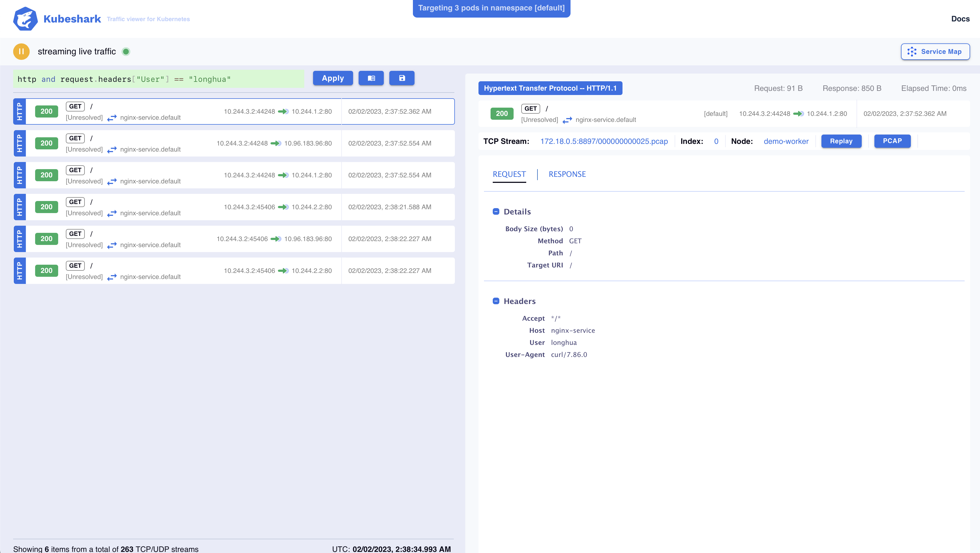Viewport: 980px width, 553px height.
Task: Click the Kubeshark shark logo
Action: coord(26,19)
